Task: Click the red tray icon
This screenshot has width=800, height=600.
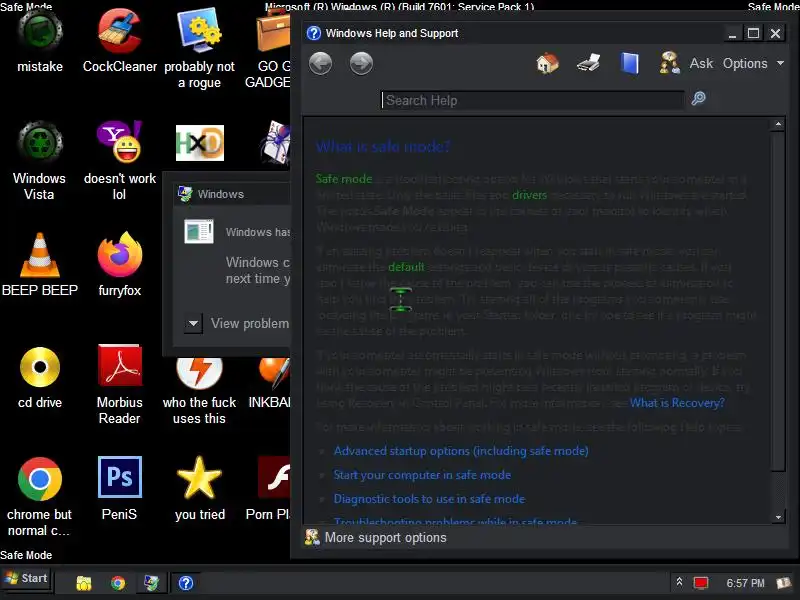Action: click(701, 583)
